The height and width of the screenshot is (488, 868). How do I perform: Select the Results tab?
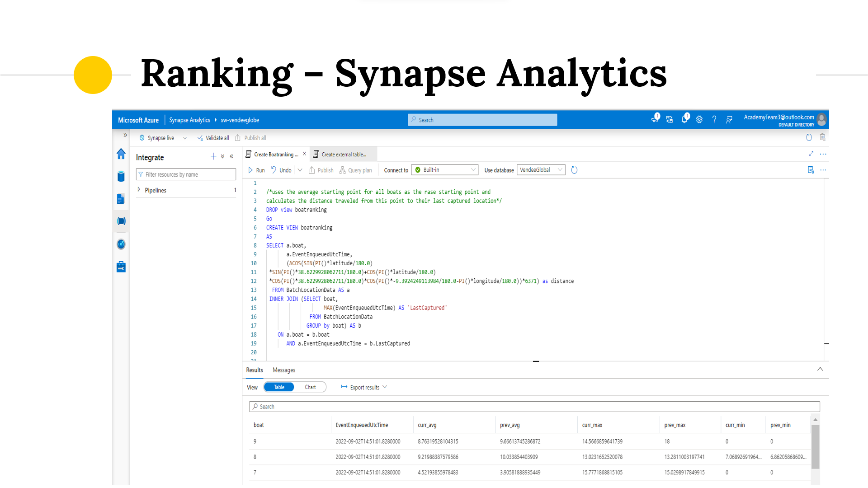coord(255,370)
